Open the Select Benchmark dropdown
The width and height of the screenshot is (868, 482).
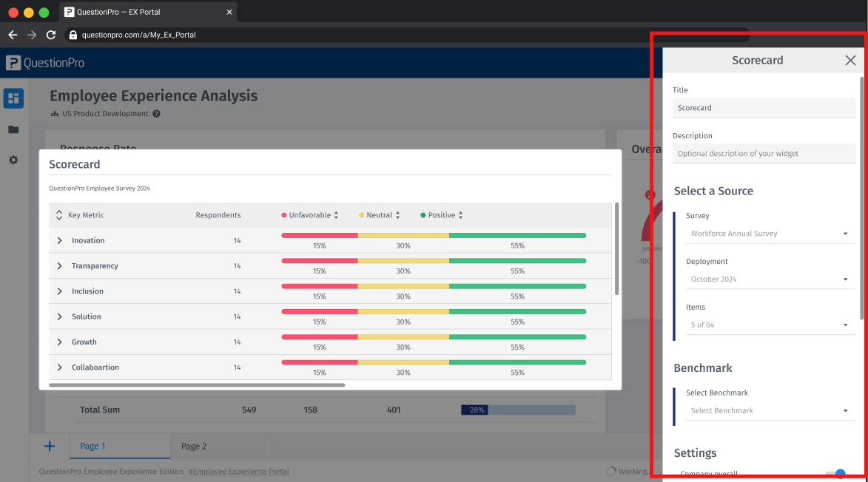pos(770,410)
